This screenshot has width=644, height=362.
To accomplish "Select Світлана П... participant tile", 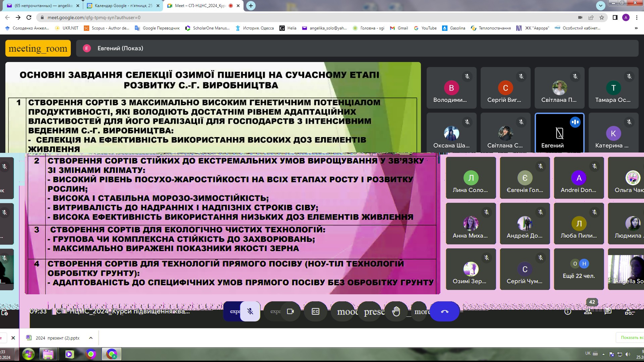I will point(559,88).
